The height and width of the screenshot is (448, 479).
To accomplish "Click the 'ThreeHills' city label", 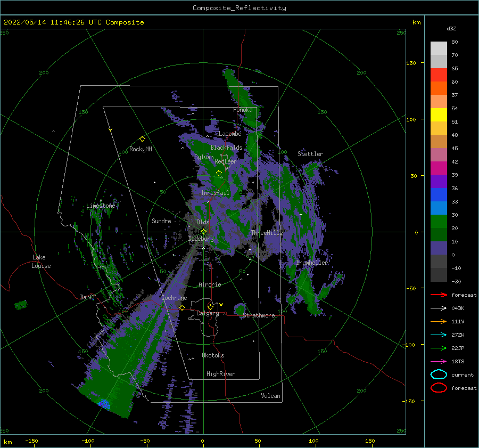I will click(x=267, y=233).
